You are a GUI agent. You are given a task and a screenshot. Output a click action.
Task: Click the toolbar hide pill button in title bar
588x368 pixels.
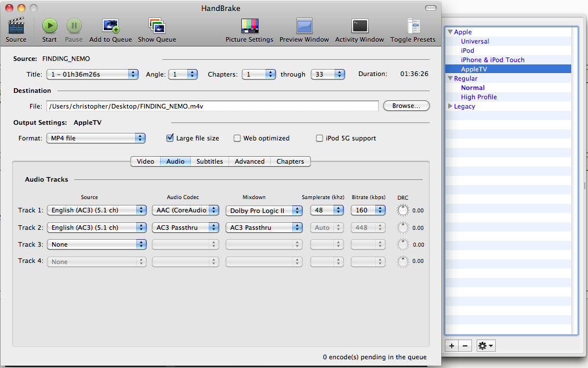click(430, 8)
